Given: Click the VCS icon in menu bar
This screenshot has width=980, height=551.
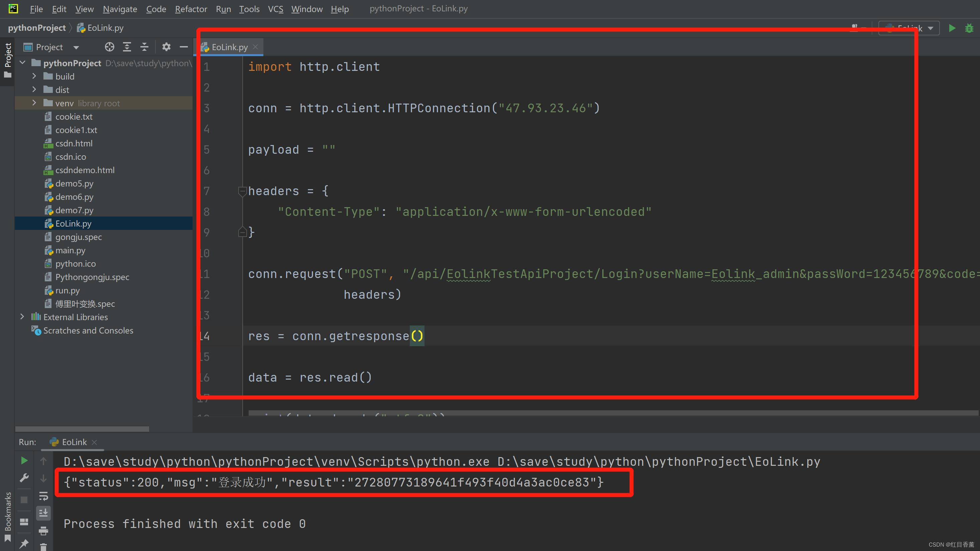Looking at the screenshot, I should tap(275, 8).
